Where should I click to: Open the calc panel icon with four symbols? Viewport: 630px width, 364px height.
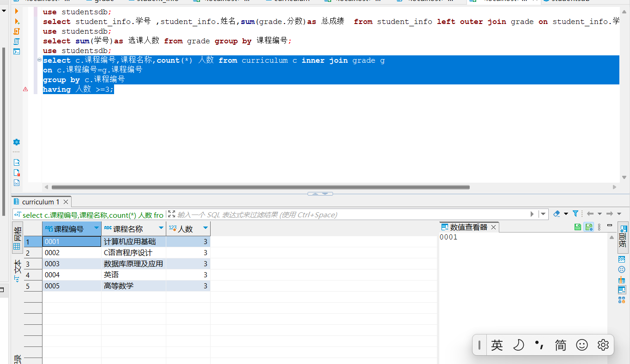coord(622,300)
